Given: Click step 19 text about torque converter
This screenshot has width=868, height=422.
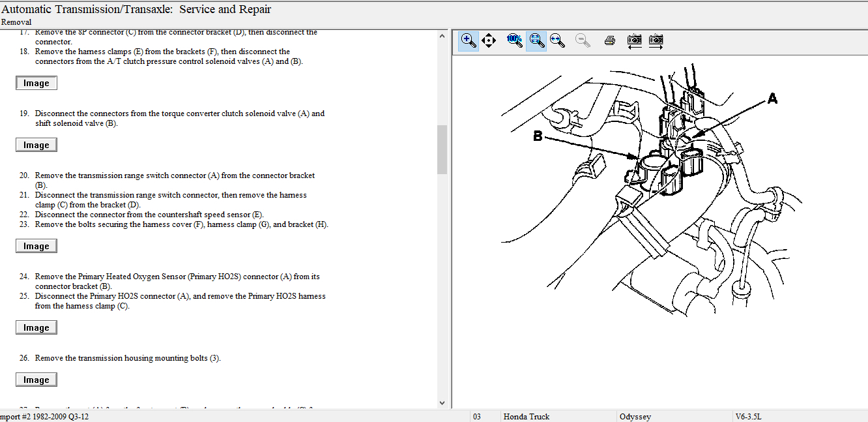Looking at the screenshot, I should 180,118.
